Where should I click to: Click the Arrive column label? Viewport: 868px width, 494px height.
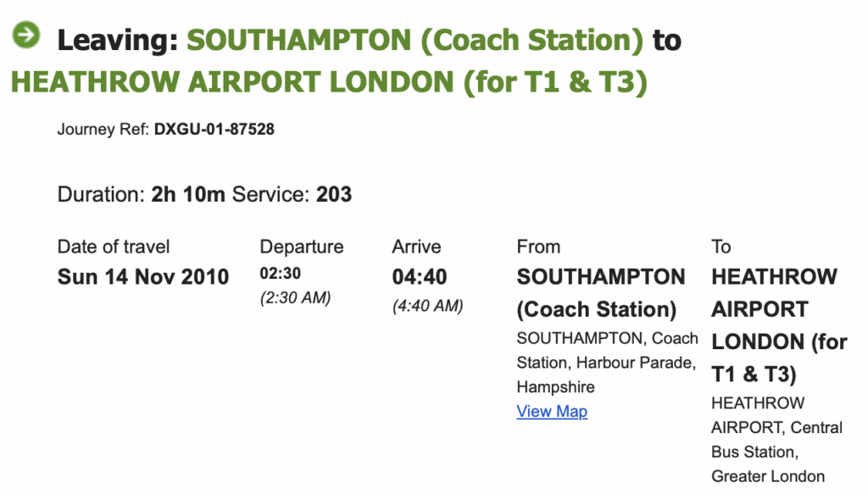click(x=416, y=247)
